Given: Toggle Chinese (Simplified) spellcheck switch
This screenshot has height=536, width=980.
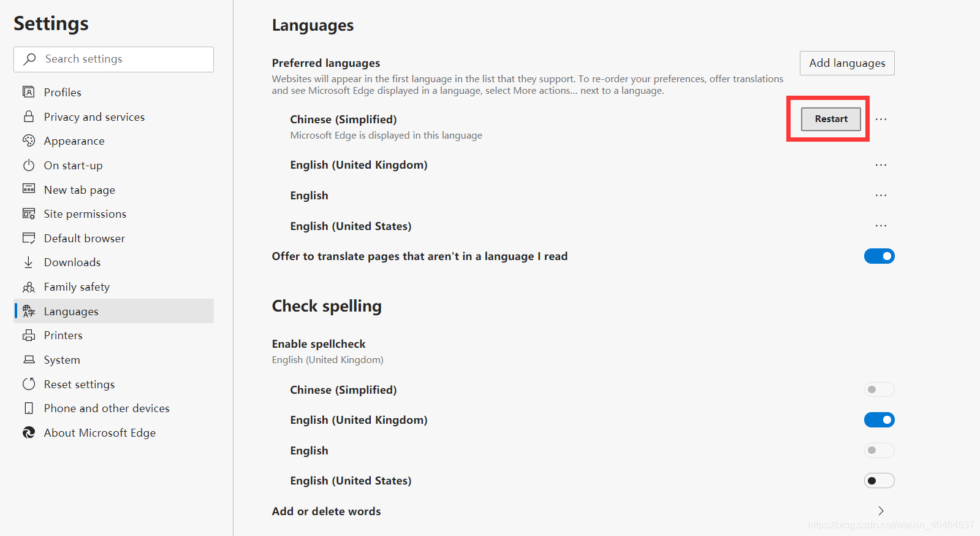Looking at the screenshot, I should (x=879, y=389).
